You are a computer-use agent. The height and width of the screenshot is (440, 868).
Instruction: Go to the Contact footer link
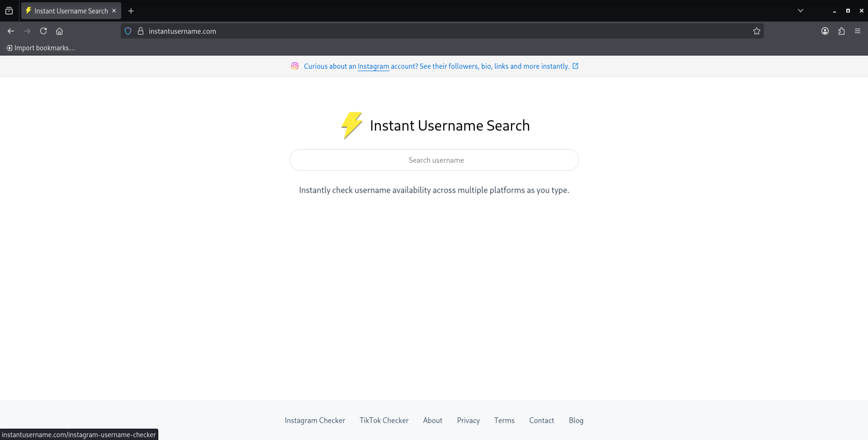click(x=541, y=421)
